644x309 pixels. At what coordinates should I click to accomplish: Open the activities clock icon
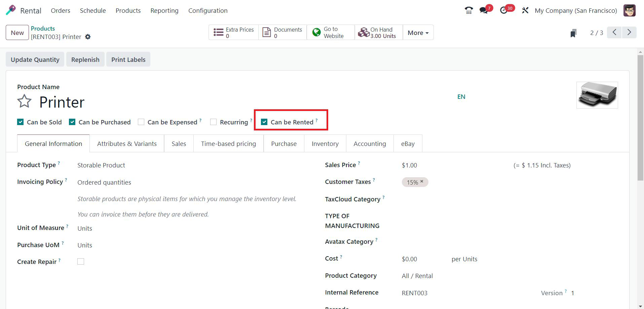pos(503,11)
